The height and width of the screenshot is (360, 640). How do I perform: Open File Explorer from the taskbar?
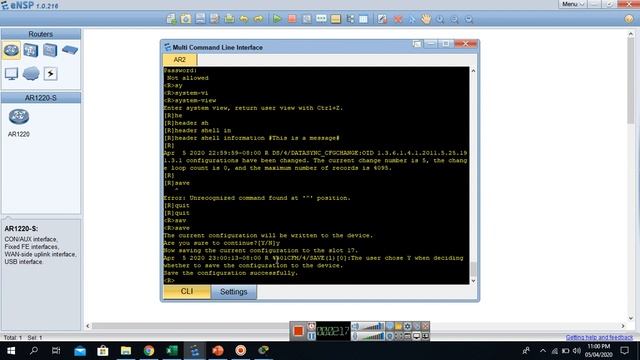coord(126,351)
